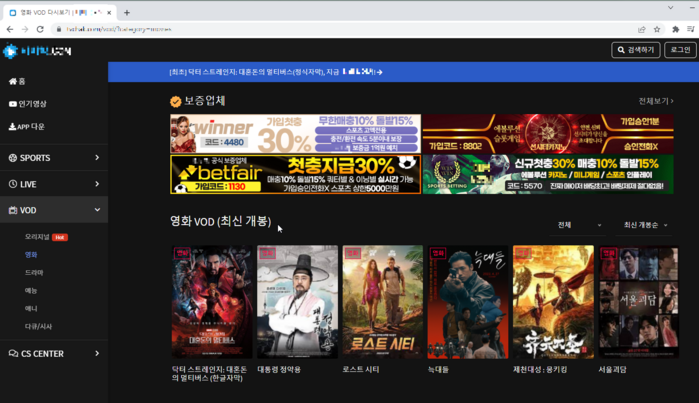Expand the SPORTS sidebar section
699x403 pixels.
(x=54, y=158)
